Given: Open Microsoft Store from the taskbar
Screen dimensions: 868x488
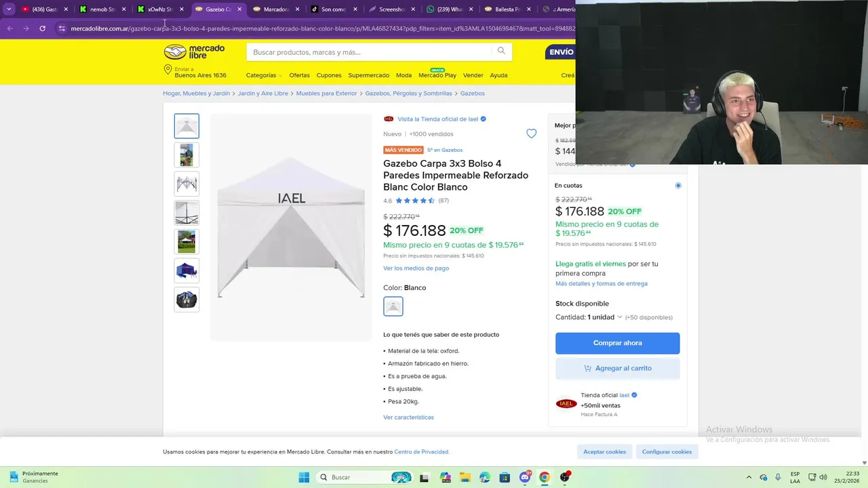Looking at the screenshot, I should pyautogui.click(x=505, y=477).
